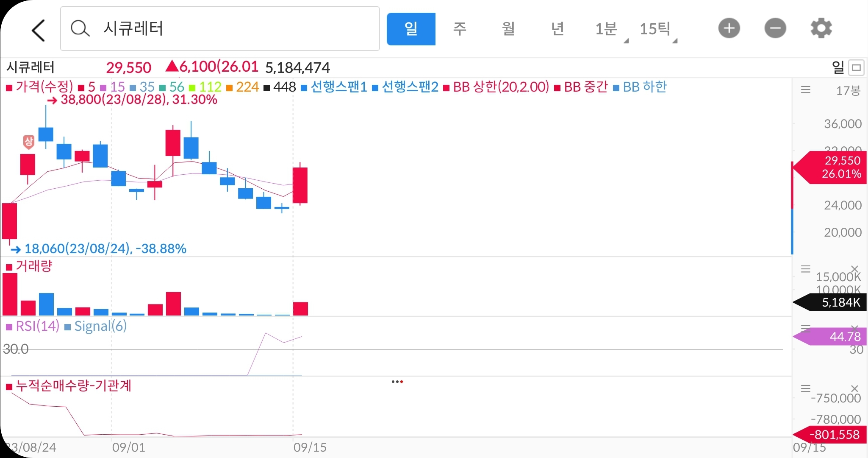Zoom out chart with minus icon
The image size is (868, 458).
[x=775, y=29]
